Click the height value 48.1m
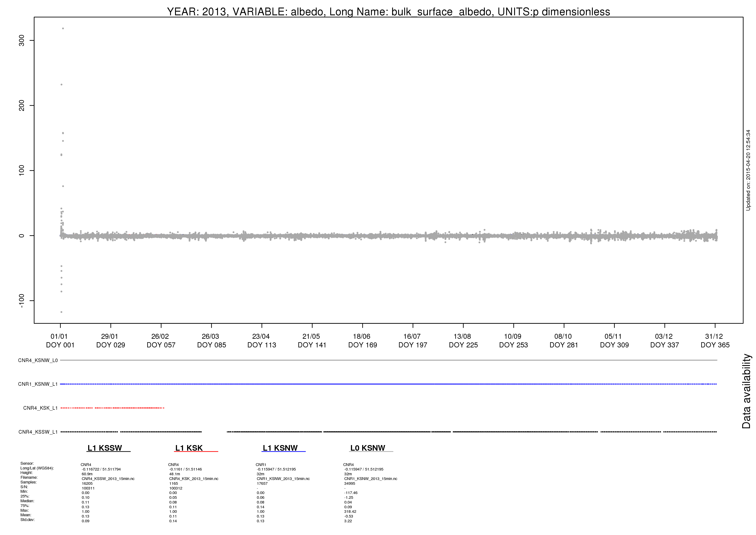Viewport: 756px width, 535px height. pyautogui.click(x=175, y=474)
